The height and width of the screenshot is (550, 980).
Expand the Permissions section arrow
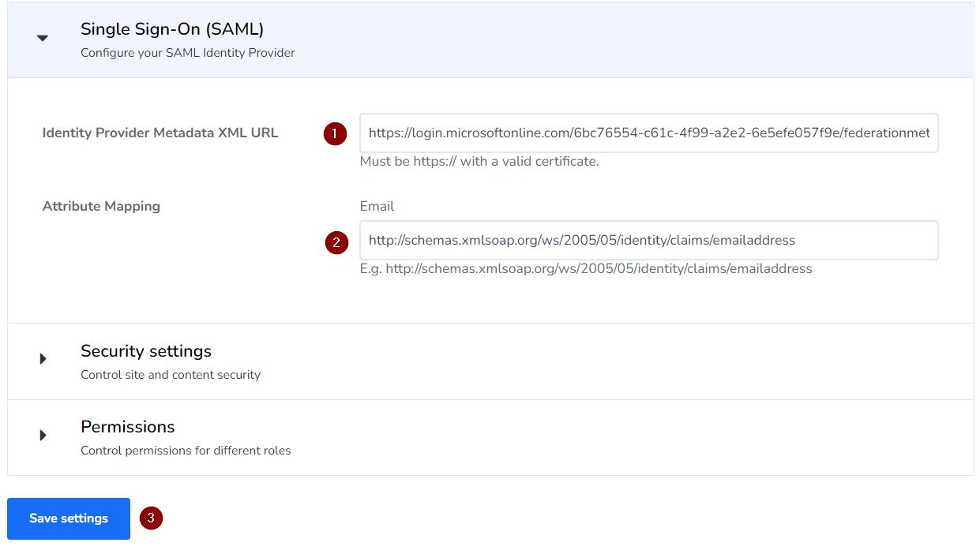pos(43,436)
